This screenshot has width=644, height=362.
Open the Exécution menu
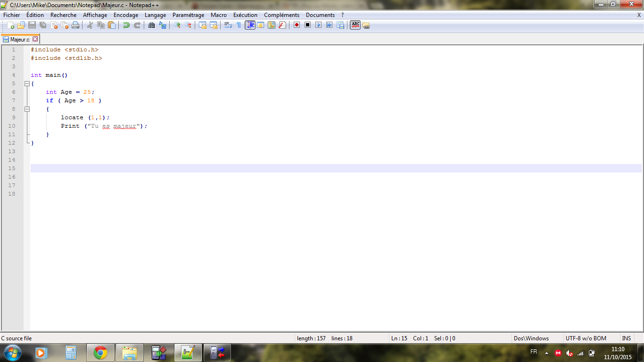(246, 15)
